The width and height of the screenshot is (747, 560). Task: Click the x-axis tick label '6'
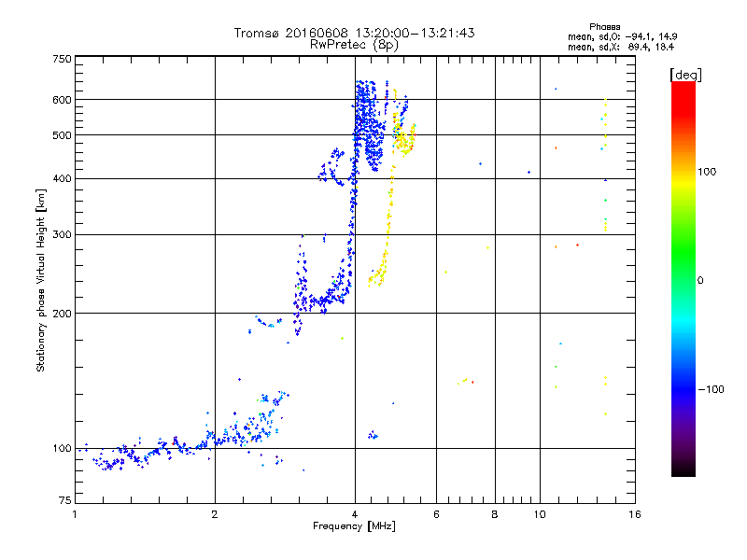coord(436,514)
